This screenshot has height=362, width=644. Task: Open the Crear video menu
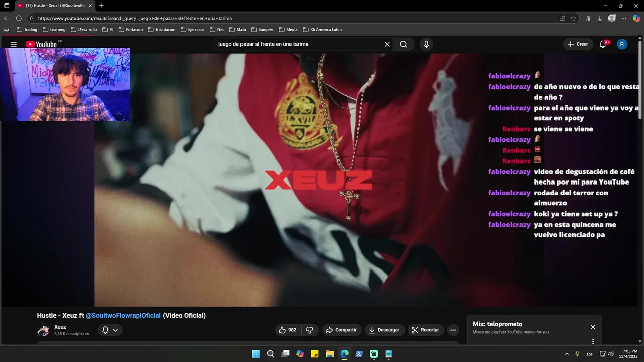point(578,44)
